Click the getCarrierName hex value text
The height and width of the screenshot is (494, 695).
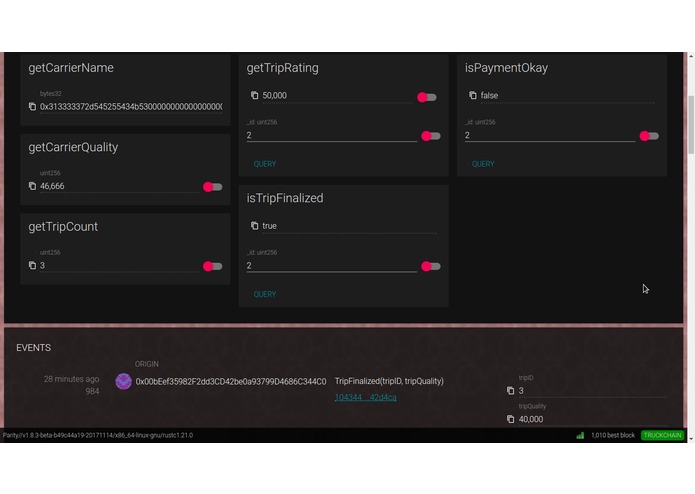(x=131, y=107)
